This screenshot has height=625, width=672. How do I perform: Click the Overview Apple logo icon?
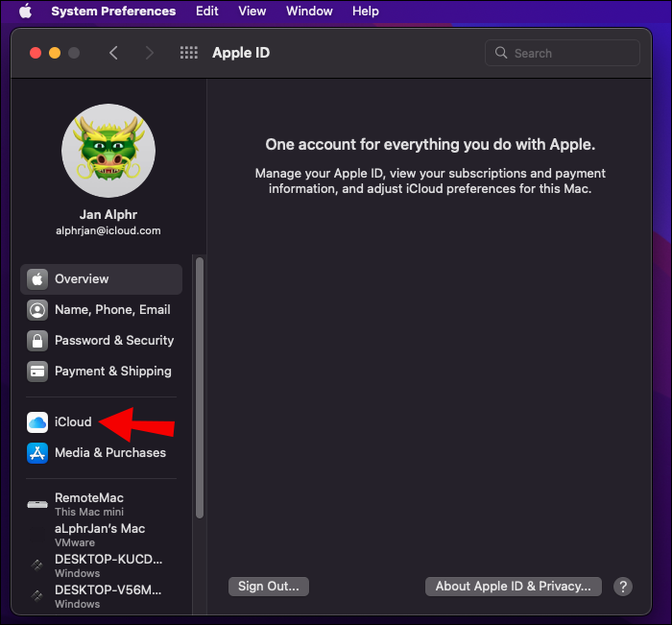click(x=37, y=279)
